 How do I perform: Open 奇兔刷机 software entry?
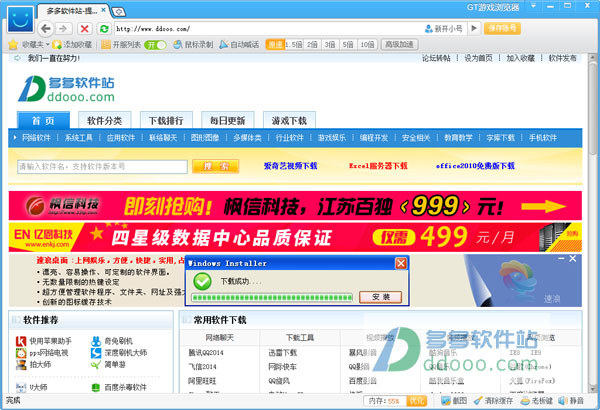point(112,341)
